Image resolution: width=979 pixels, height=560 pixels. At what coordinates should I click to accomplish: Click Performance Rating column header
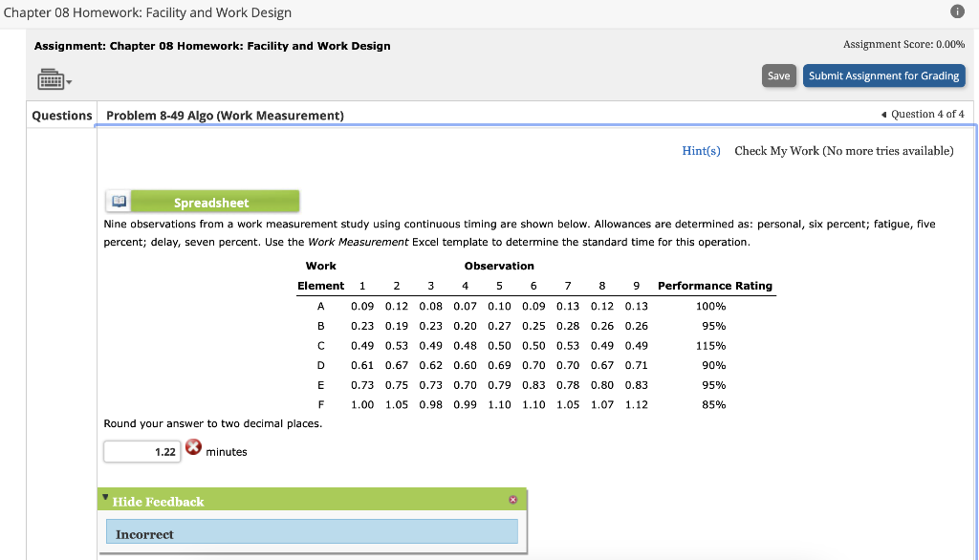[715, 286]
